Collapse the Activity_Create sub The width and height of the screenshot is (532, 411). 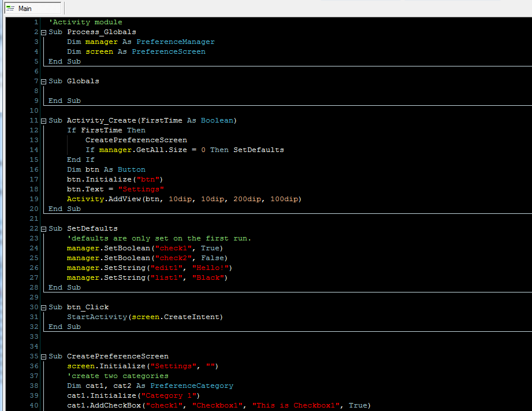point(43,120)
